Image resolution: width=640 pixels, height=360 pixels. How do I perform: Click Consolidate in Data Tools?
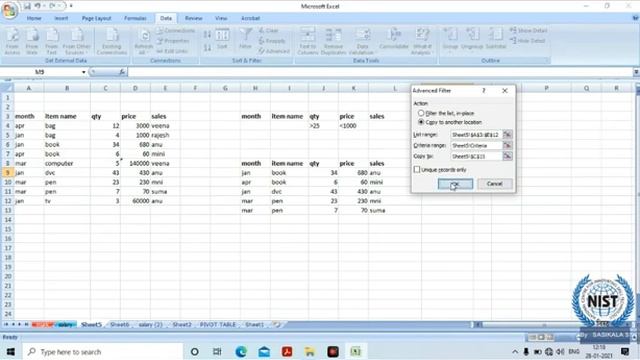point(393,39)
